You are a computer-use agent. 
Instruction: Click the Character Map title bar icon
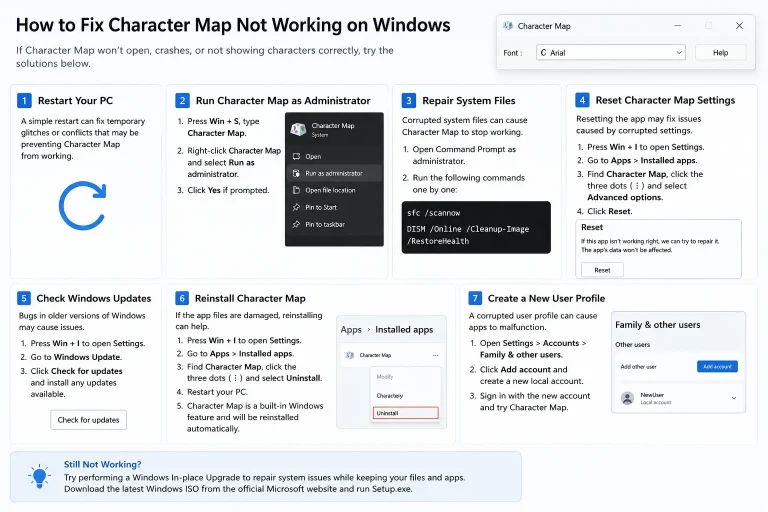pos(508,25)
